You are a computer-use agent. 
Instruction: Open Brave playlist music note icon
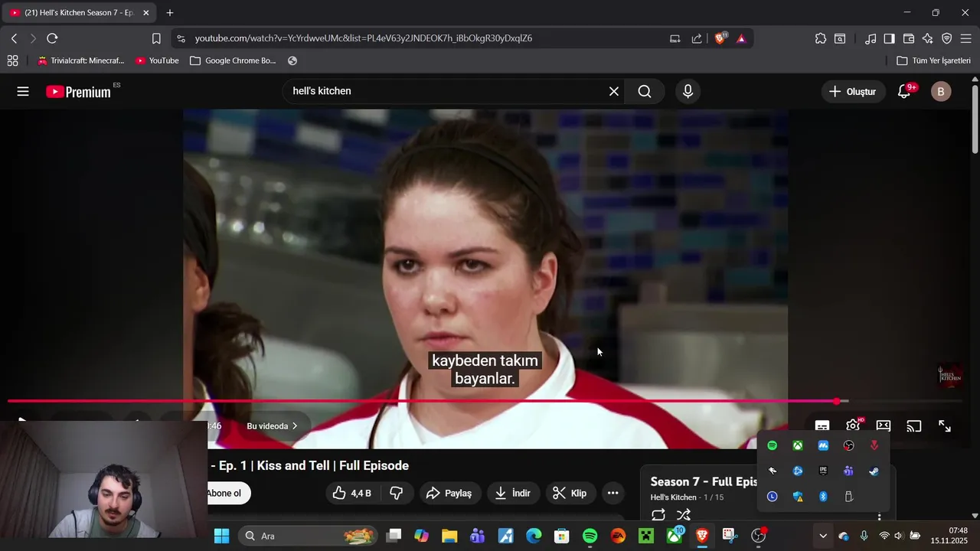click(871, 38)
